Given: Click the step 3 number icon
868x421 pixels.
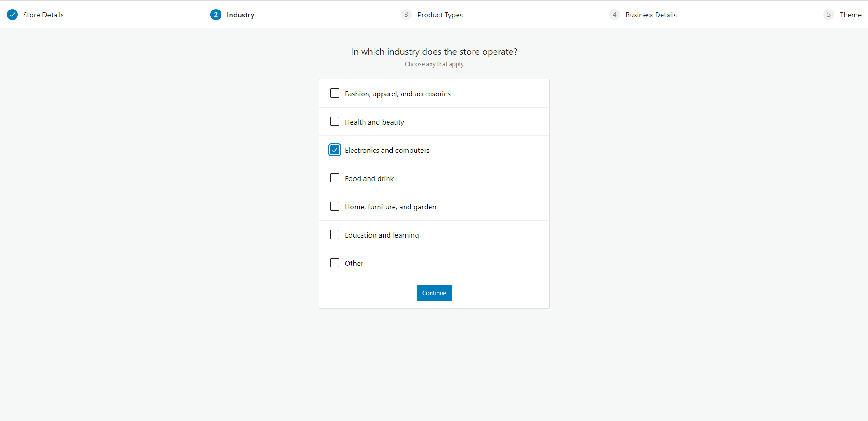Looking at the screenshot, I should (406, 15).
